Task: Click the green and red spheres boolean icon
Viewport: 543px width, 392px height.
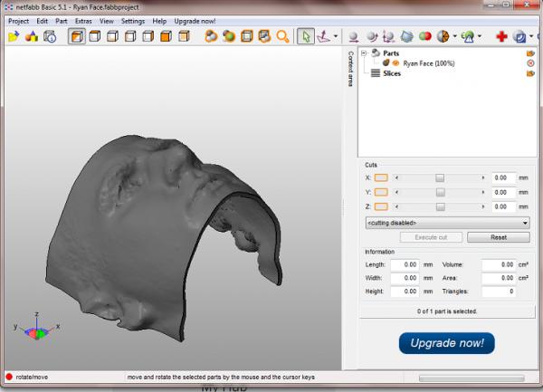Action: point(425,36)
